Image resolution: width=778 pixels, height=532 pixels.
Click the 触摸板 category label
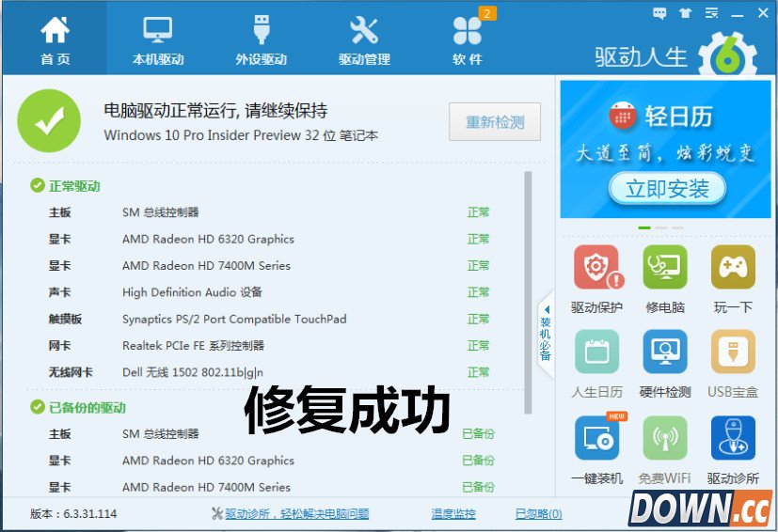coord(65,319)
